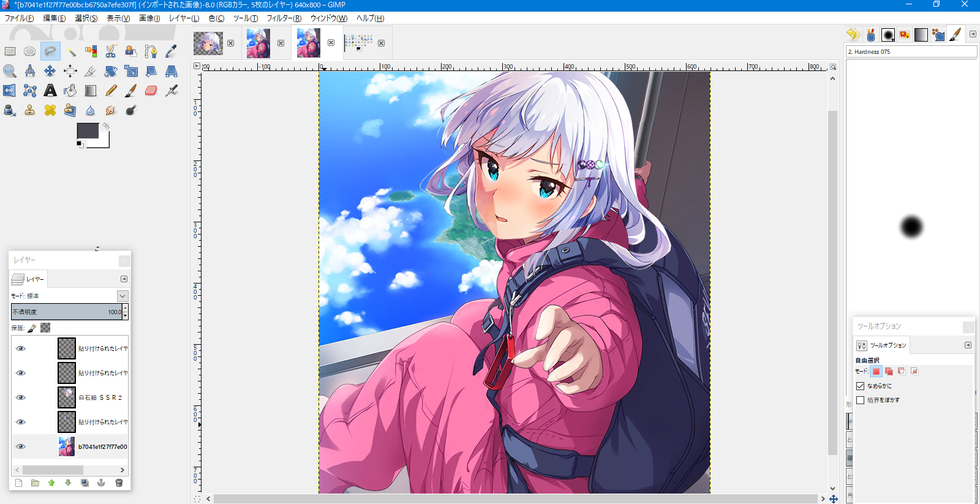Open tool options tab configuration arrow

coord(968,345)
